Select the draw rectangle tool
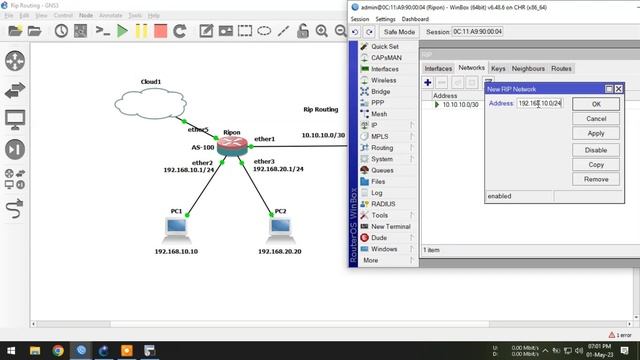The image size is (640, 360). click(x=245, y=31)
